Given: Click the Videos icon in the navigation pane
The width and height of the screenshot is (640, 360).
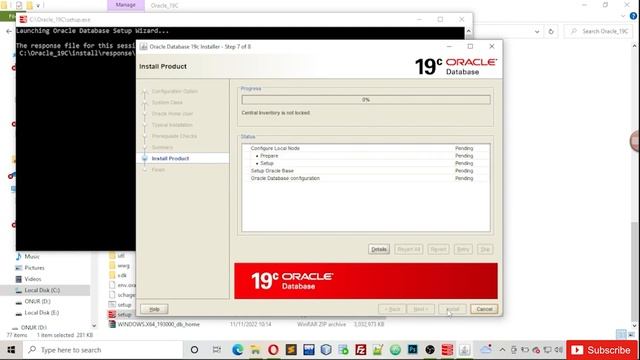Looking at the screenshot, I should click(18, 279).
